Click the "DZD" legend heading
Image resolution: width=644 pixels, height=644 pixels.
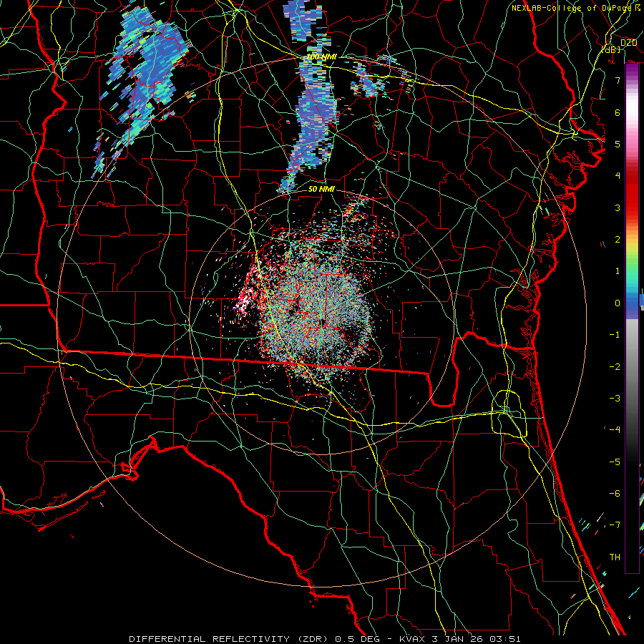[628, 43]
